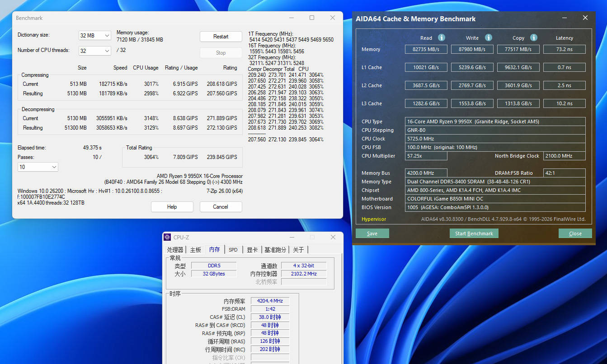This screenshot has width=607, height=364.
Task: Switch to the 基准跑分 tab in CPU-Z
Action: click(275, 250)
